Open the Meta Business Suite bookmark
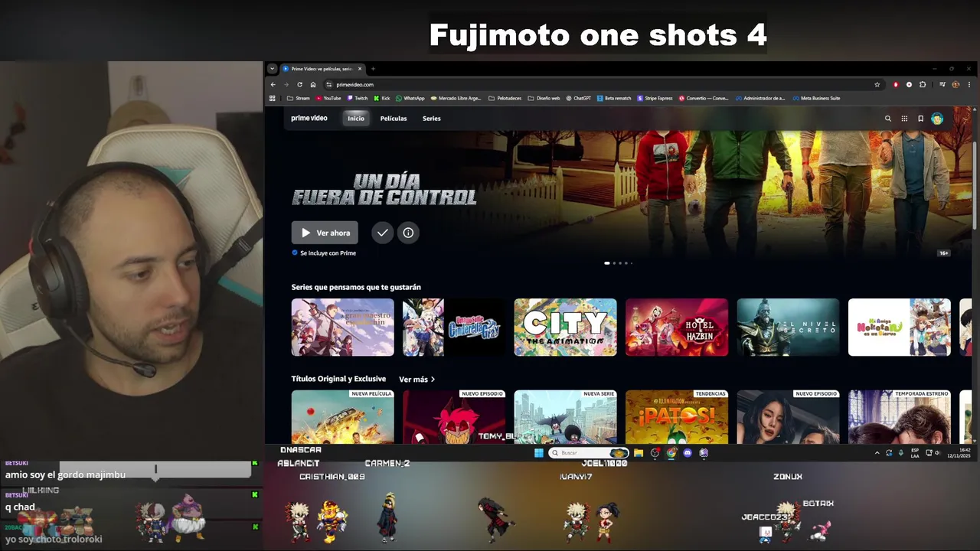The width and height of the screenshot is (980, 551). (816, 98)
